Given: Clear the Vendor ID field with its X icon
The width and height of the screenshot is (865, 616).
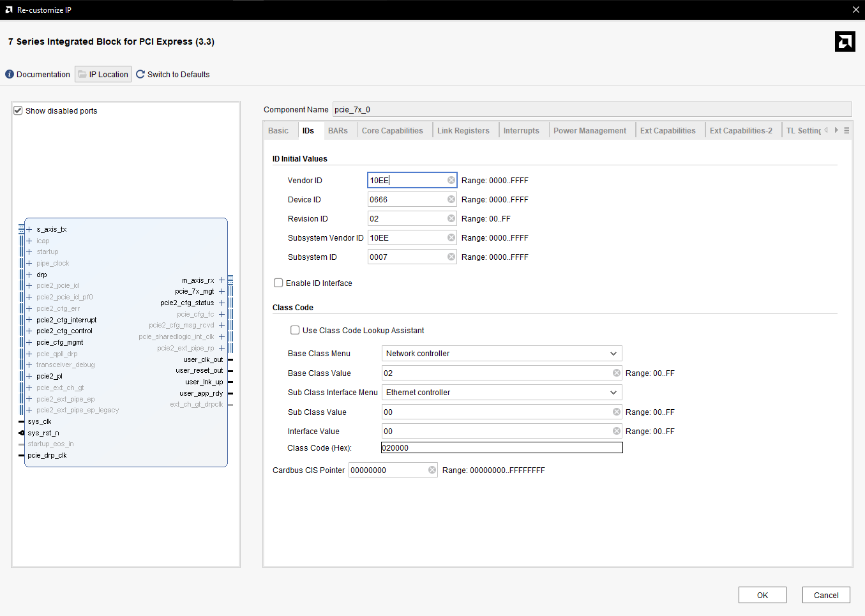Looking at the screenshot, I should coord(451,181).
